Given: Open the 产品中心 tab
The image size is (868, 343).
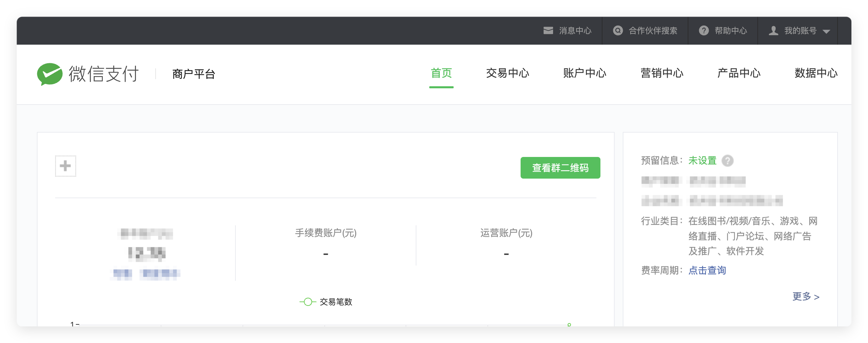Looking at the screenshot, I should tap(739, 73).
